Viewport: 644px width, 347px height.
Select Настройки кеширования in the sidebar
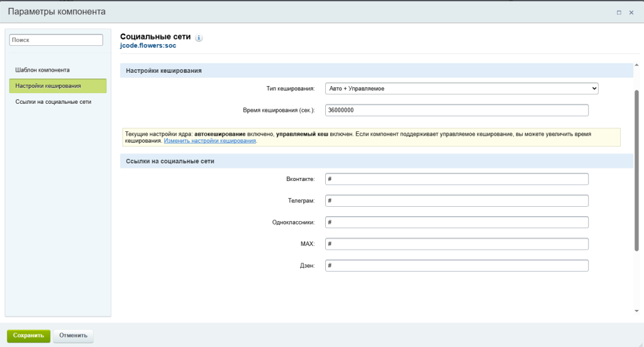pos(57,85)
